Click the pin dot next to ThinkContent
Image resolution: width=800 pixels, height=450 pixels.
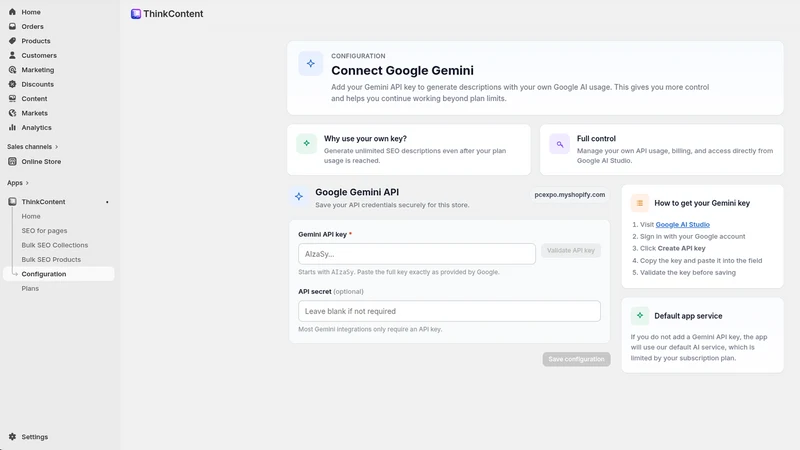[x=107, y=202]
